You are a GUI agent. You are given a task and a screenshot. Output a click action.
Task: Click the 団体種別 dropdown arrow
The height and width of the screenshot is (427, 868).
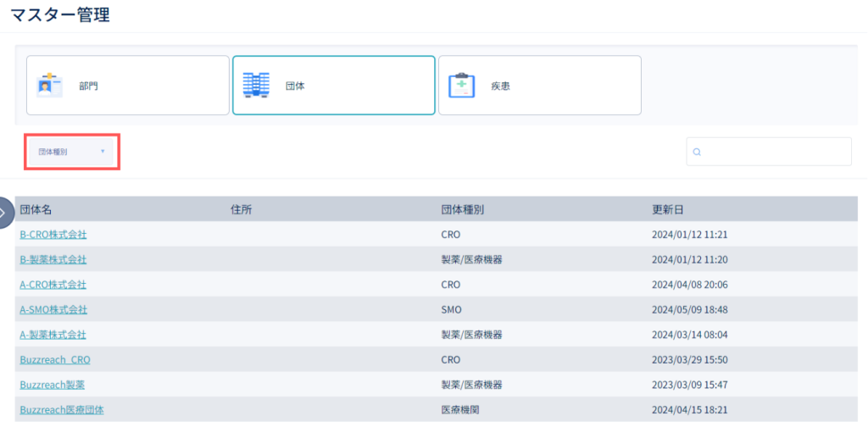[x=103, y=151]
